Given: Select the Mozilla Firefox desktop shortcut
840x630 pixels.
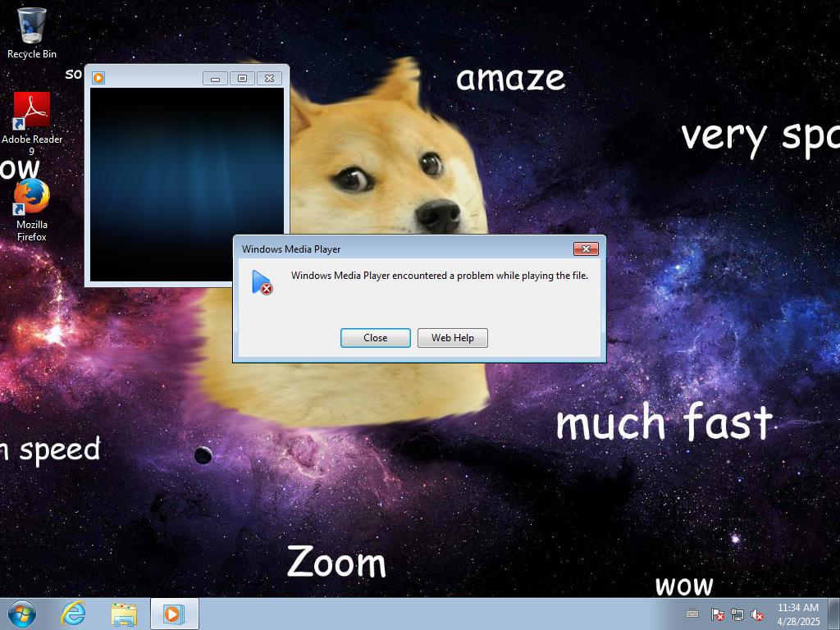Looking at the screenshot, I should pos(32,211).
